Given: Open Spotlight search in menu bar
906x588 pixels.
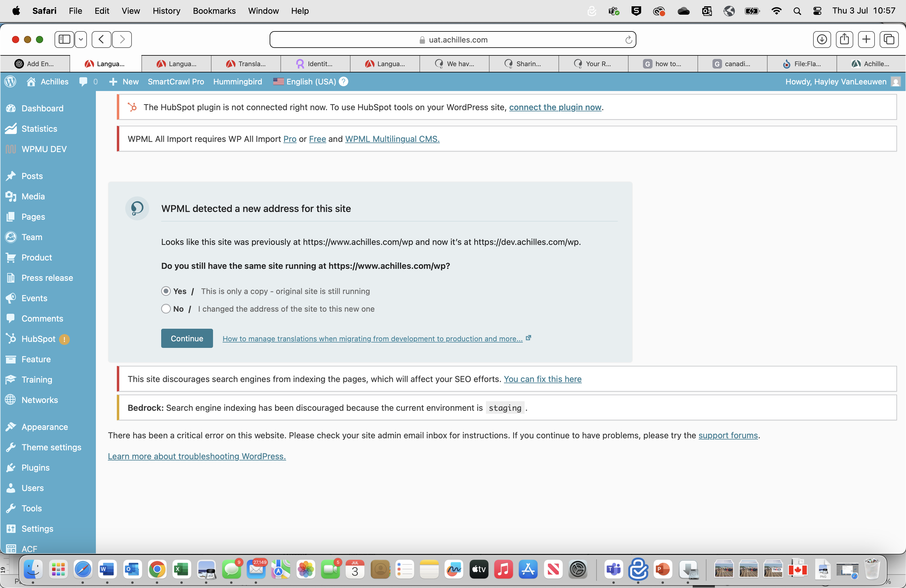Looking at the screenshot, I should (x=797, y=11).
